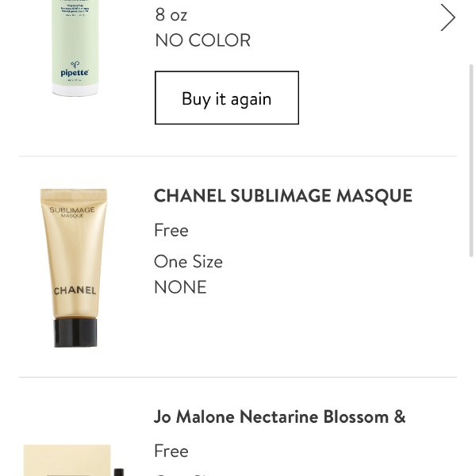476x476 pixels.
Task: Open Jo Malone Nectarine Blossom title link
Action: (x=279, y=416)
